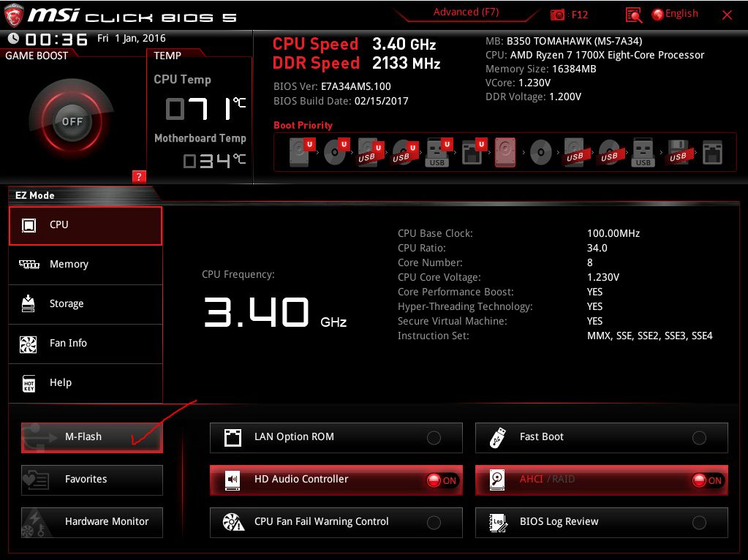Enable the Fast Boot toggle
The image size is (748, 560).
699,437
